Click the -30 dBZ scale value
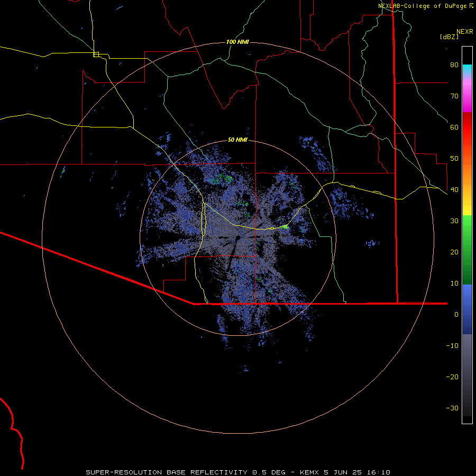 pos(452,408)
